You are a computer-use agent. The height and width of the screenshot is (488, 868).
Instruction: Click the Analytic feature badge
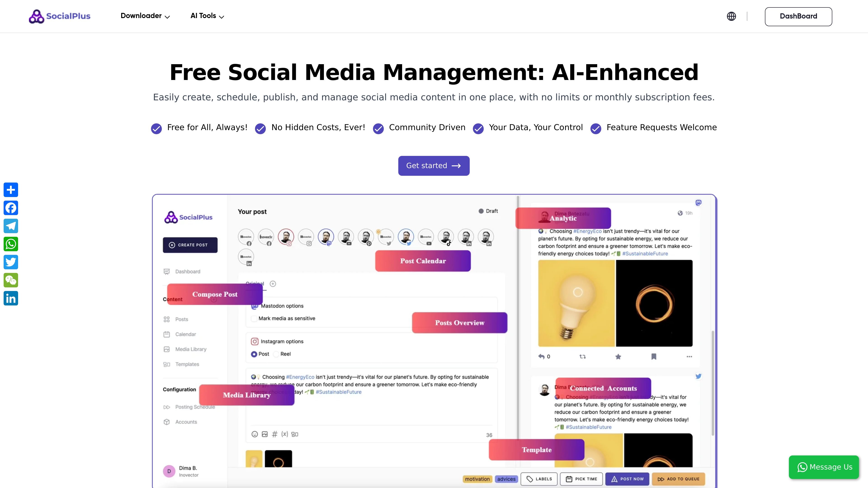563,218
